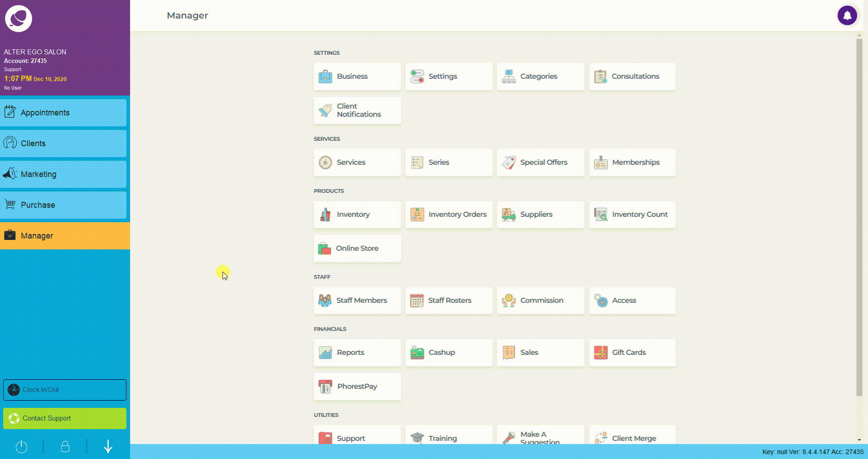868x459 pixels.
Task: Open the Make A Suggestion tile label
Action: click(x=540, y=438)
